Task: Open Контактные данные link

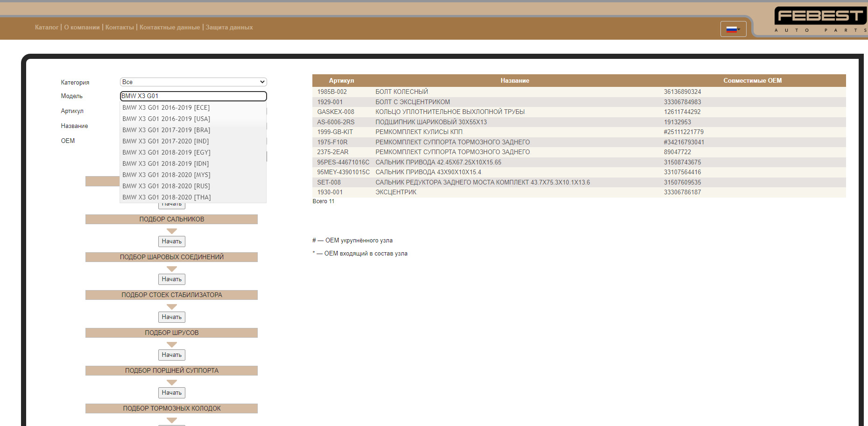Action: [169, 28]
